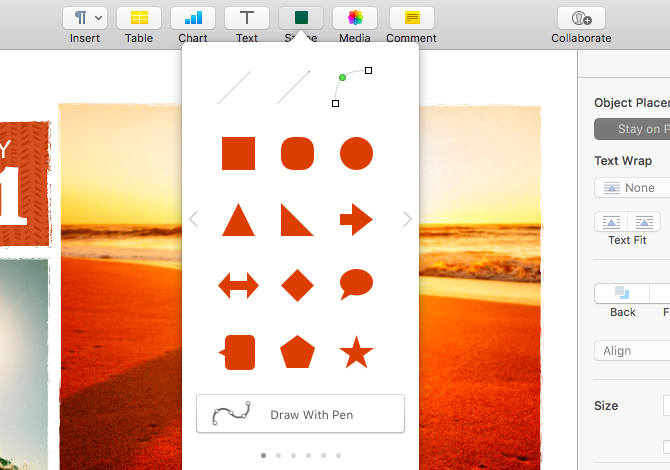Select the right arrow shape
This screenshot has width=670, height=470.
tap(356, 219)
